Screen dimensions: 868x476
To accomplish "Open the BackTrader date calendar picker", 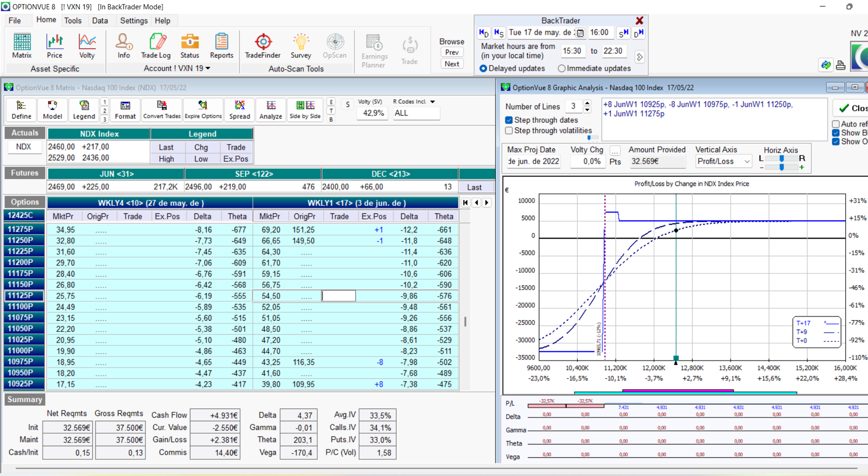I will (x=580, y=33).
